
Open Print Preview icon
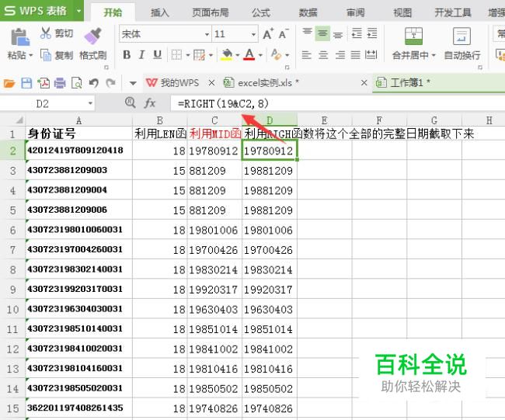coord(77,83)
